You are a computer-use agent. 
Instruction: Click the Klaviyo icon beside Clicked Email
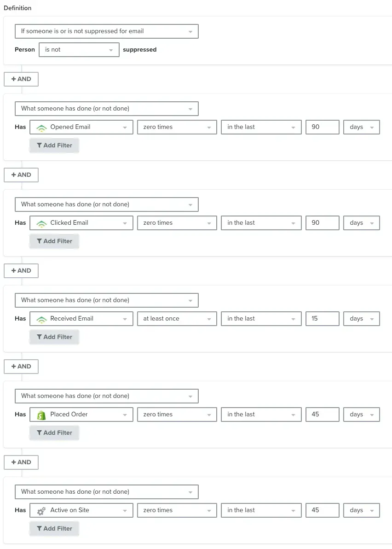[x=41, y=223]
